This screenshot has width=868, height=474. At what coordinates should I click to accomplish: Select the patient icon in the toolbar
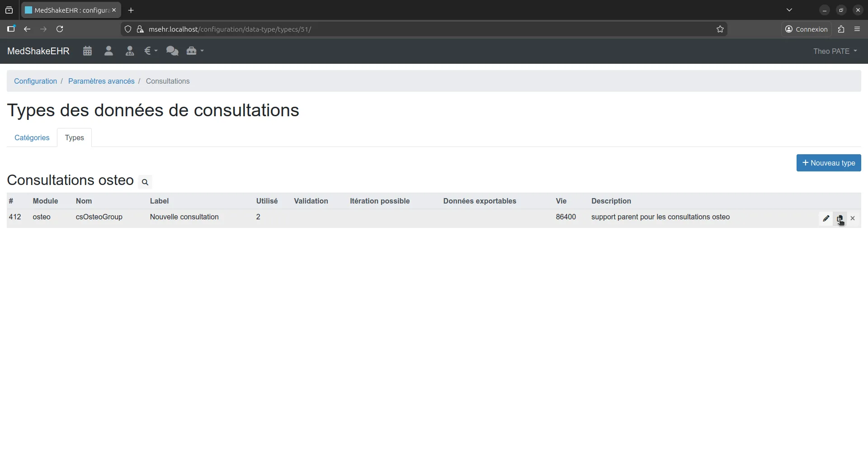point(108,51)
